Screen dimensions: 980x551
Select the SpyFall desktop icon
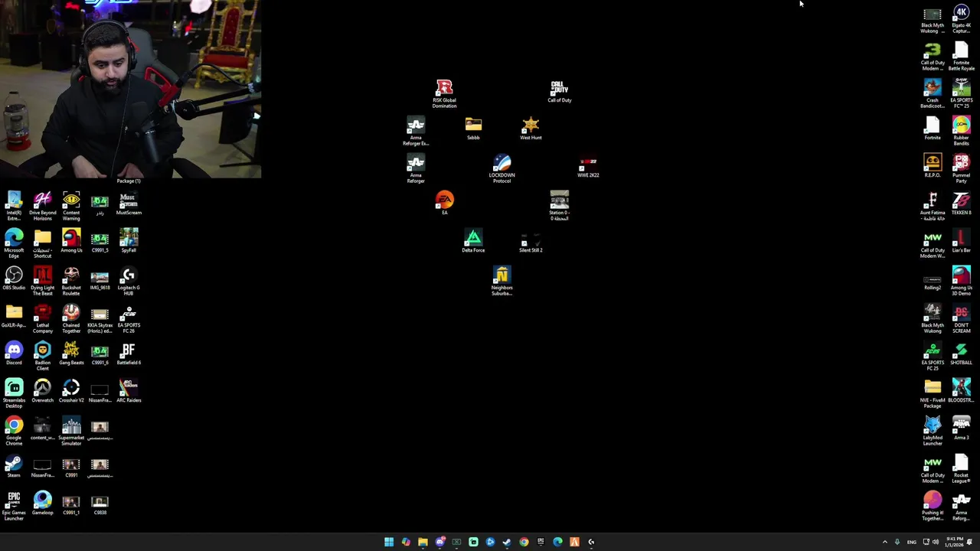click(129, 241)
